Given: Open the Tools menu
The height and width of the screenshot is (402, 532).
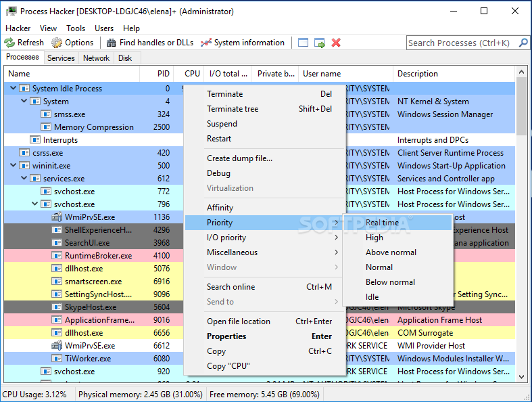Looking at the screenshot, I should click(76, 28).
